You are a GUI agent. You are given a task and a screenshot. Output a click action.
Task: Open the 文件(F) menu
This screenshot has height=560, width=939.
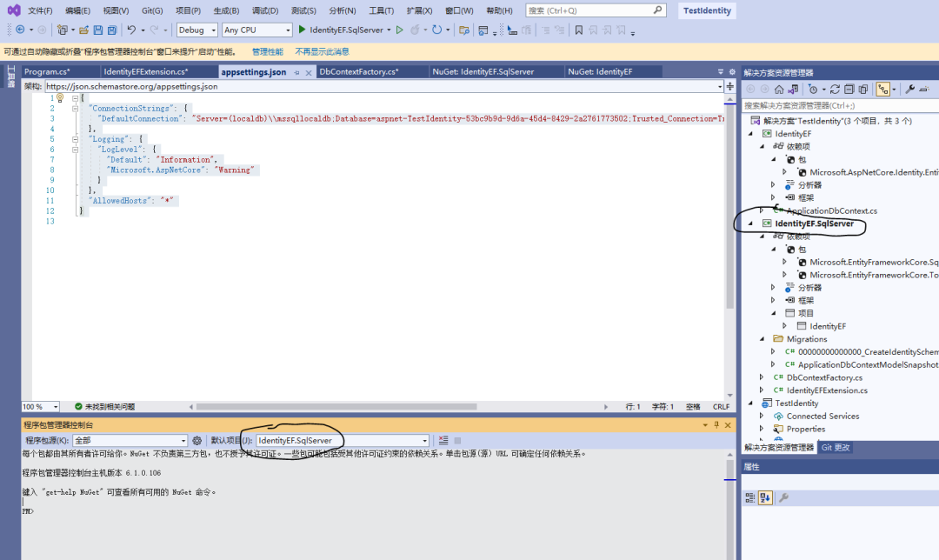point(40,10)
